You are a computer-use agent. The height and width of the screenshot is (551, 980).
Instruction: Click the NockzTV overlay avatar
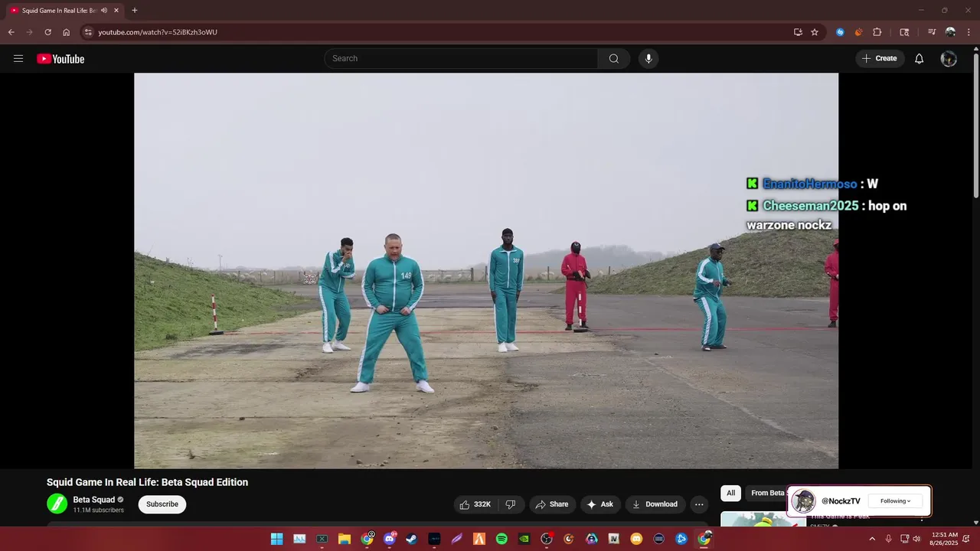803,501
